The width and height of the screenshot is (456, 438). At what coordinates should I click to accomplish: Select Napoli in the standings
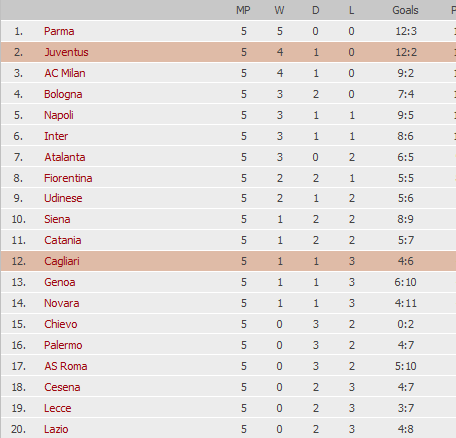pyautogui.click(x=59, y=115)
